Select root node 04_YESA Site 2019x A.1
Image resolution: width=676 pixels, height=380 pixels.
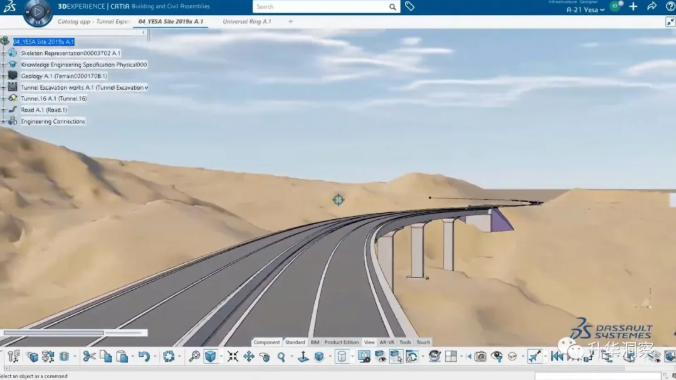tap(44, 42)
